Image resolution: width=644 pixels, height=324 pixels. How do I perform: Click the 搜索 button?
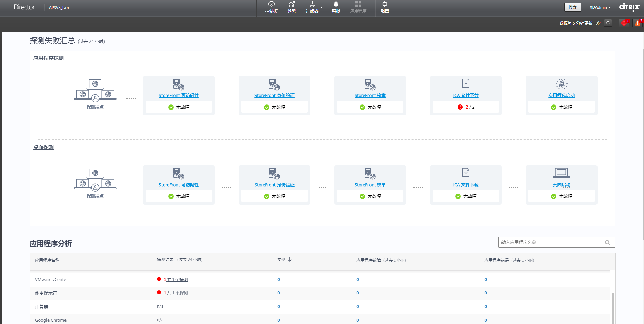[x=572, y=7]
